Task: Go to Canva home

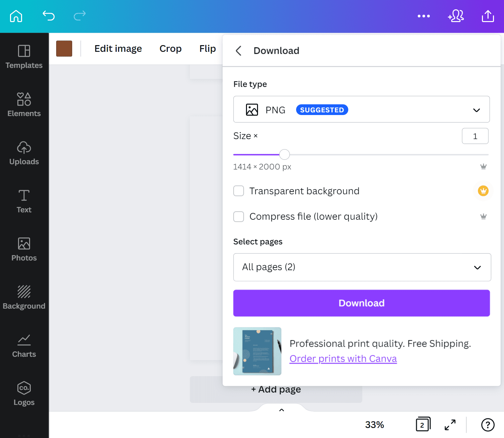Action: pyautogui.click(x=16, y=16)
